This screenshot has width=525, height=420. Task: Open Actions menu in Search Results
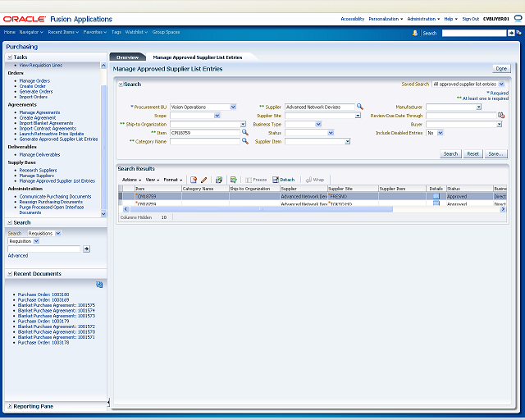coord(131,180)
